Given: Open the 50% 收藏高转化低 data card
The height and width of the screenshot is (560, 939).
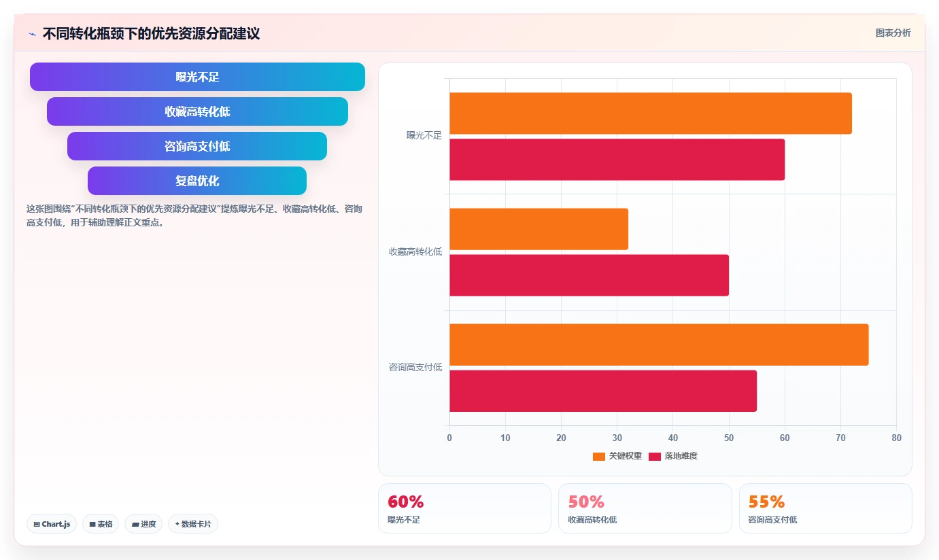Looking at the screenshot, I should 645,508.
